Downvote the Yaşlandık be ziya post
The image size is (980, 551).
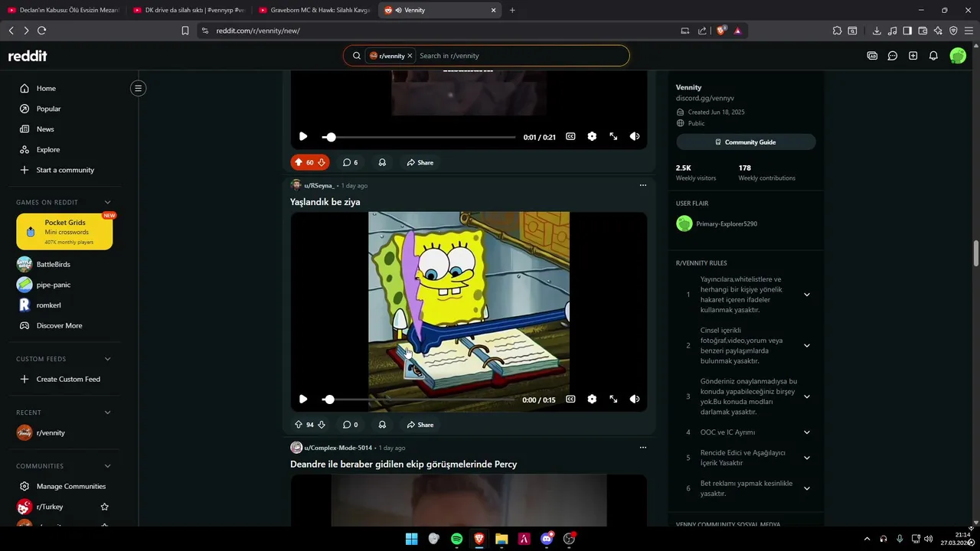point(322,425)
